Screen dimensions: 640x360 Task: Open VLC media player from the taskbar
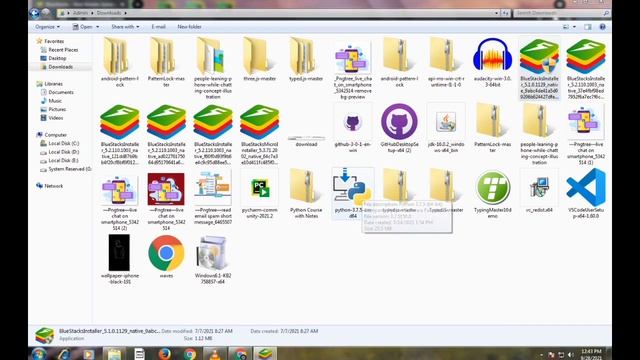215,353
